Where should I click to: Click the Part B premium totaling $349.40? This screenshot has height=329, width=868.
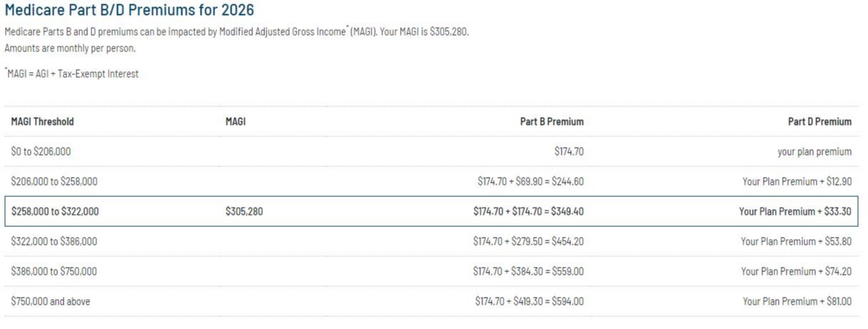[528, 211]
